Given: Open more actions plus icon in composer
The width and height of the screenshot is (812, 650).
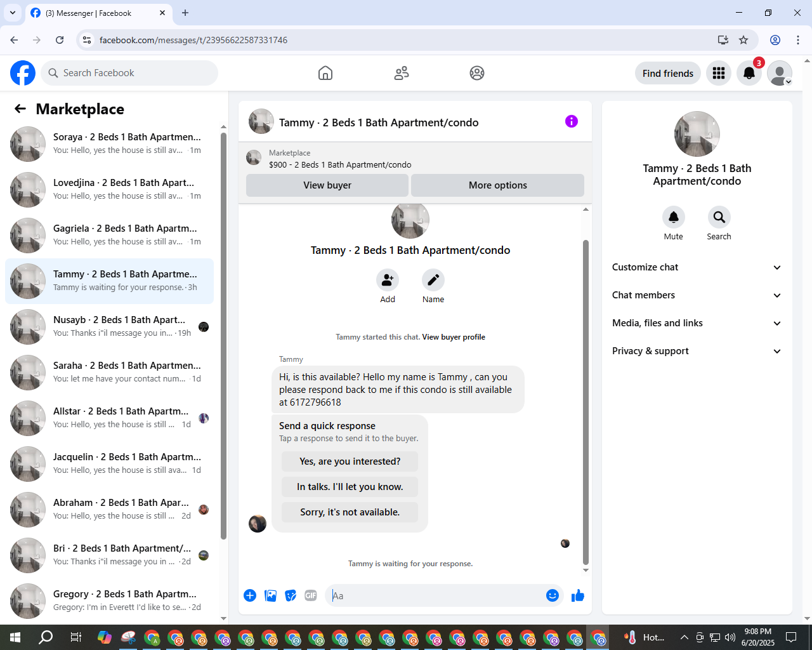Looking at the screenshot, I should click(250, 595).
